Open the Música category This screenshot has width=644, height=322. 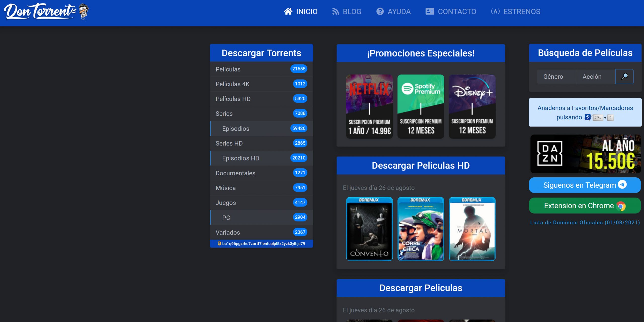pyautogui.click(x=261, y=188)
